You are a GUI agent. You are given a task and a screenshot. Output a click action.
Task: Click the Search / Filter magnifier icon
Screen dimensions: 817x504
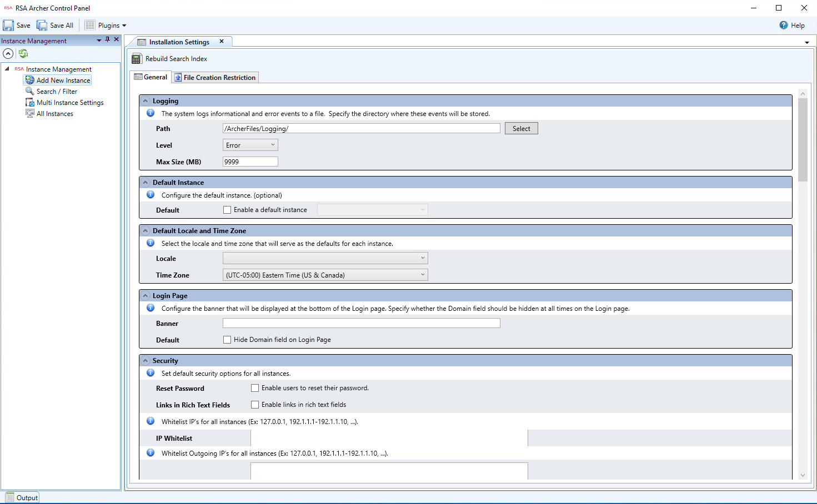30,91
